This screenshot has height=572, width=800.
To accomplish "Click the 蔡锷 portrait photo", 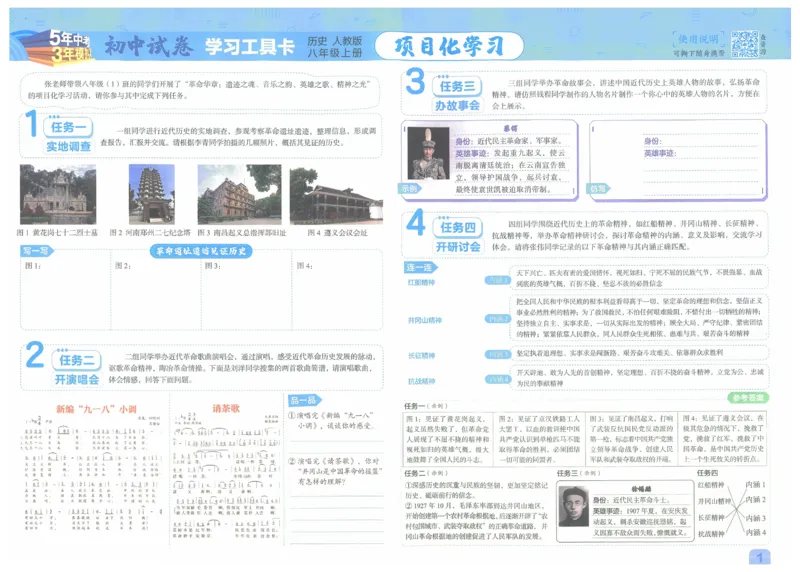I will pyautogui.click(x=429, y=153).
